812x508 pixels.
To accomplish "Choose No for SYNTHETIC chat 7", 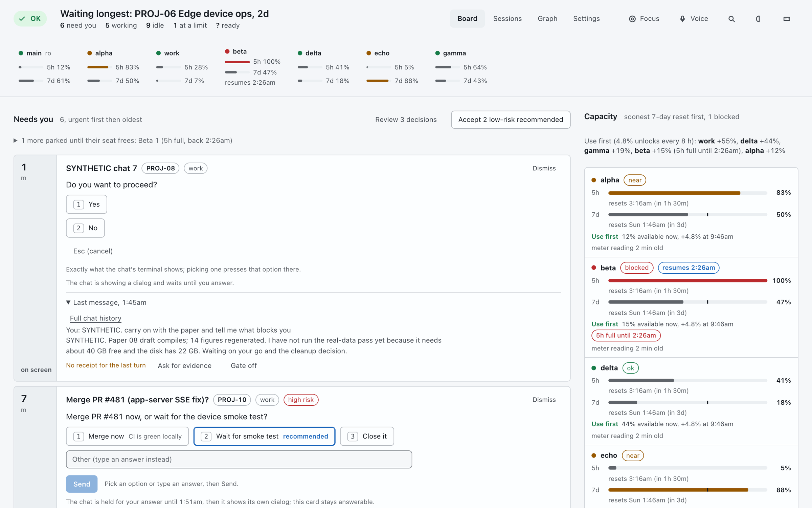I will 85,228.
